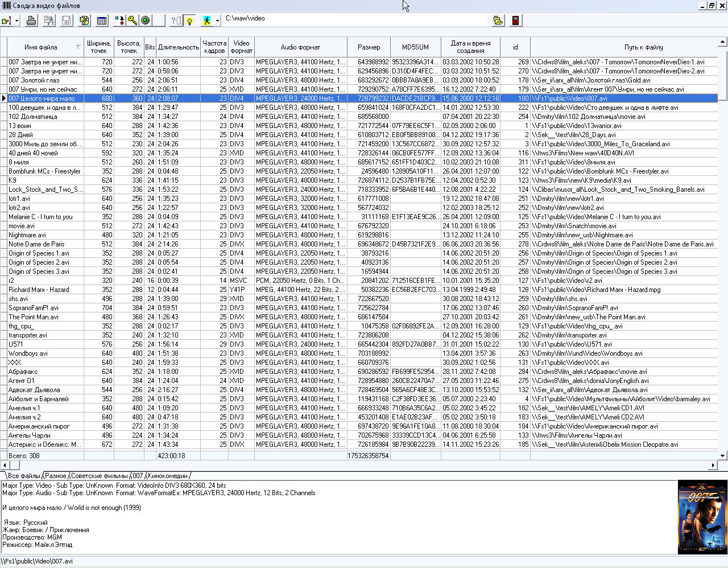Switch to the Советские фильмы tab
728x568 pixels.
coord(100,476)
